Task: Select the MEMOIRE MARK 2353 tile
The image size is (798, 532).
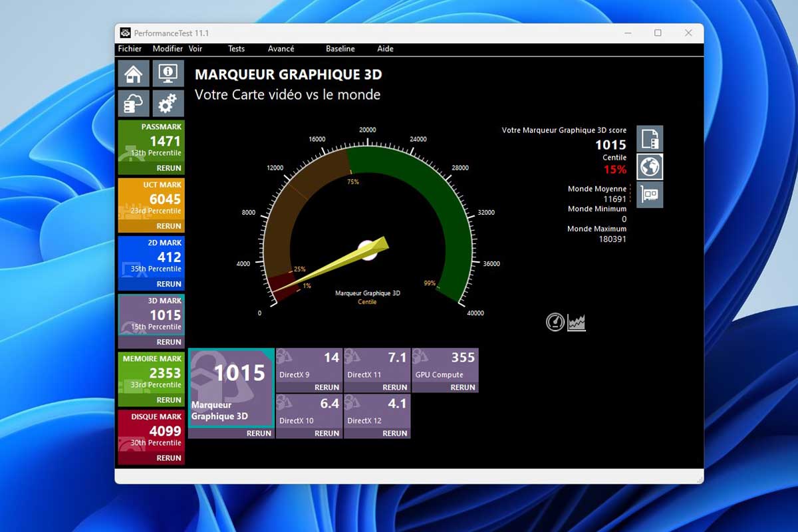Action: (x=151, y=373)
